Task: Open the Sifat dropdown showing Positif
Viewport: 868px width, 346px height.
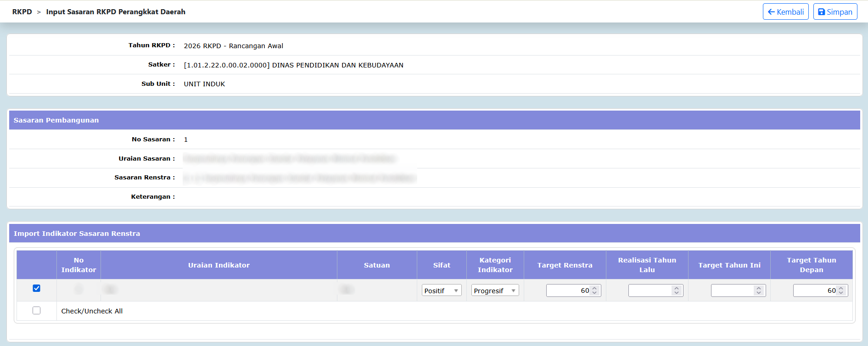Action: 441,290
